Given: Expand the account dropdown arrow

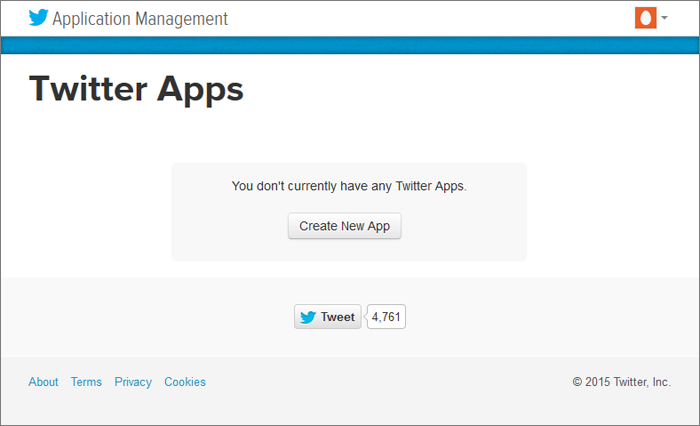Looking at the screenshot, I should pyautogui.click(x=664, y=18).
